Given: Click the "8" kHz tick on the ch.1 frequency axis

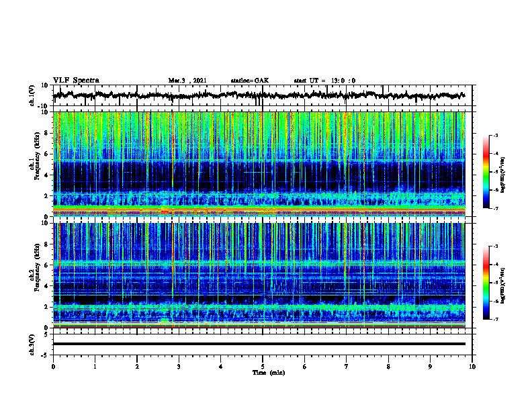Looking at the screenshot, I should click(x=48, y=133).
